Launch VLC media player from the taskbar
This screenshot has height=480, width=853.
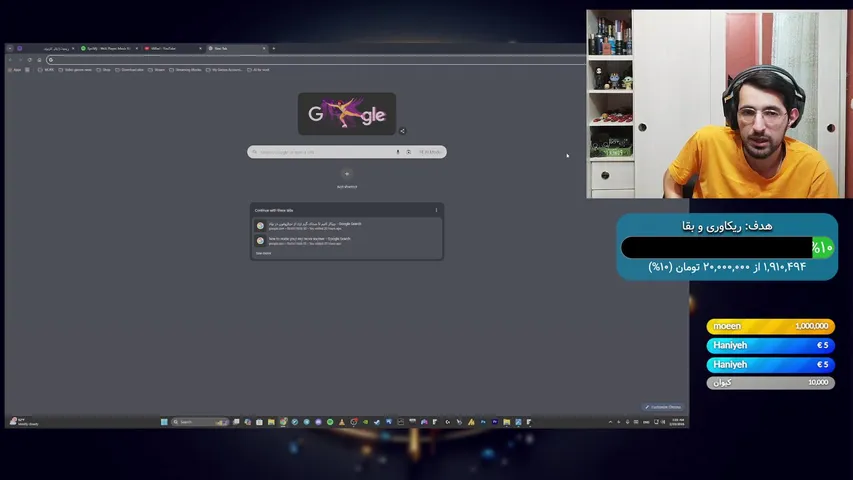point(342,422)
